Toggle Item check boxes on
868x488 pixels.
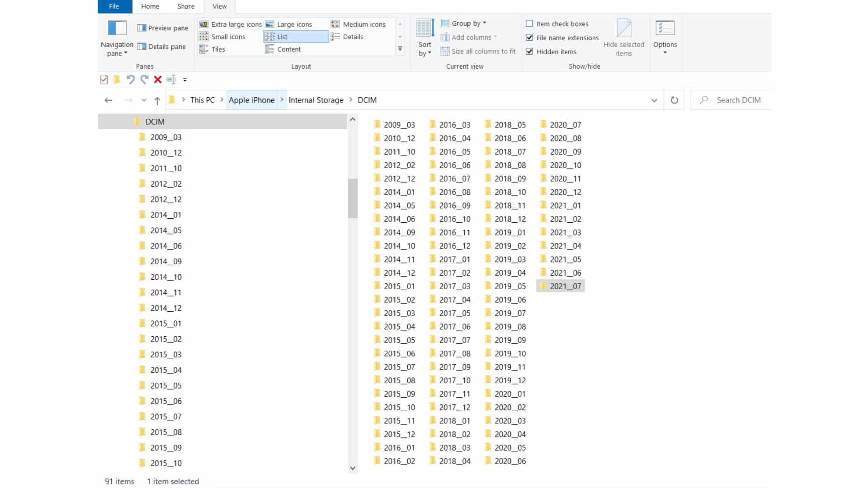(x=529, y=23)
